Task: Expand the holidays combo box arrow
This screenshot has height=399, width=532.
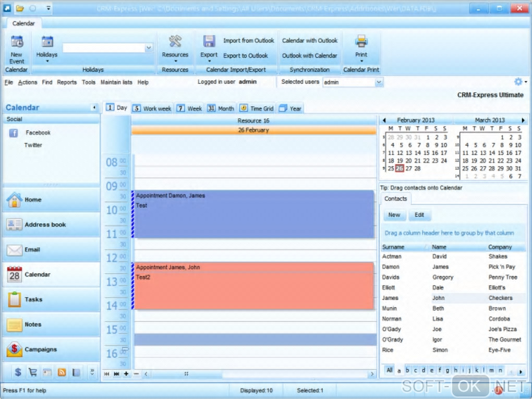Action: (149, 48)
